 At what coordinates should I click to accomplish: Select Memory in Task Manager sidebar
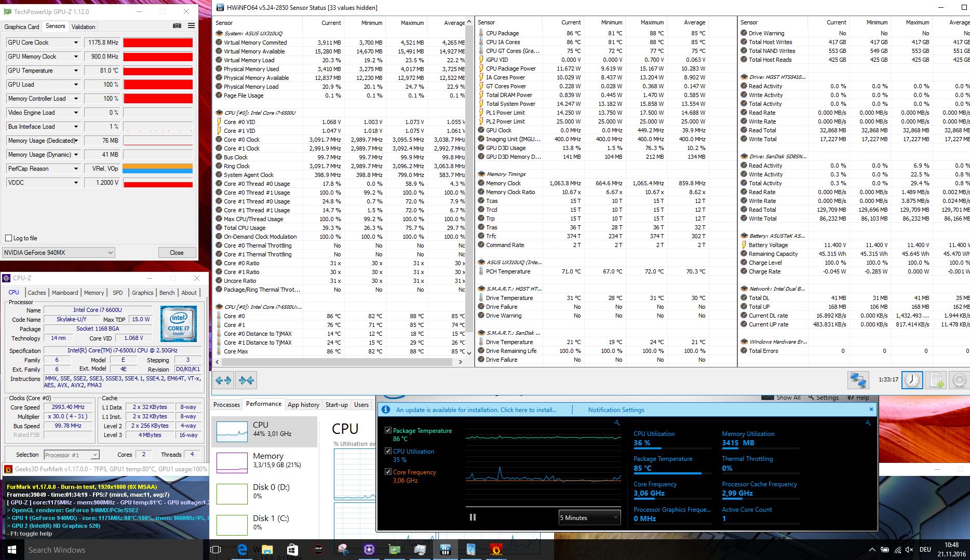(264, 461)
